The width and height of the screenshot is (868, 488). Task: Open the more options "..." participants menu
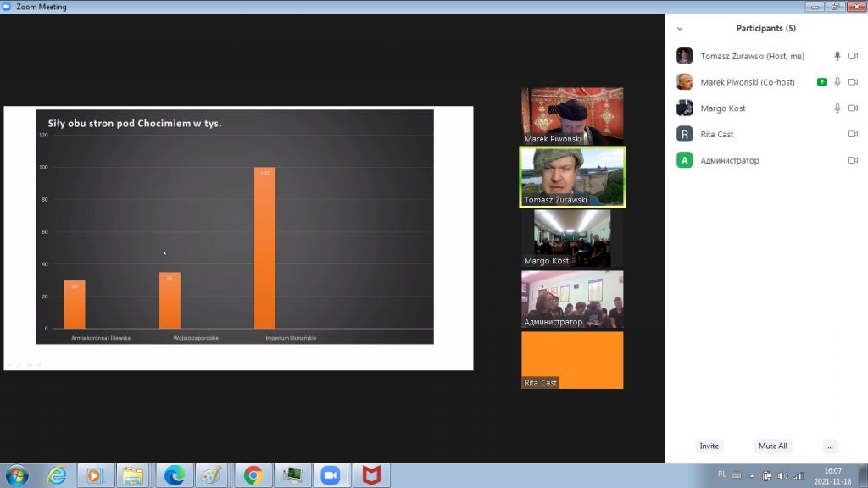click(x=830, y=446)
